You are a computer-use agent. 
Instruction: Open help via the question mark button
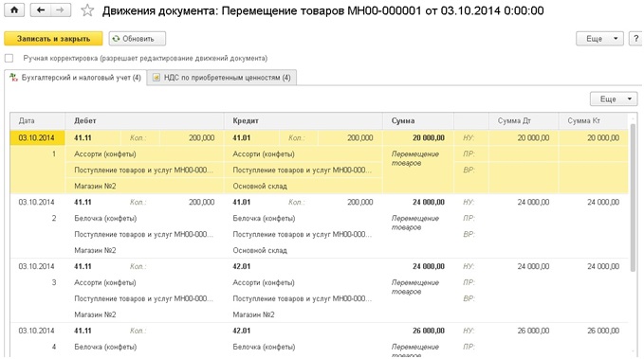[x=635, y=39]
